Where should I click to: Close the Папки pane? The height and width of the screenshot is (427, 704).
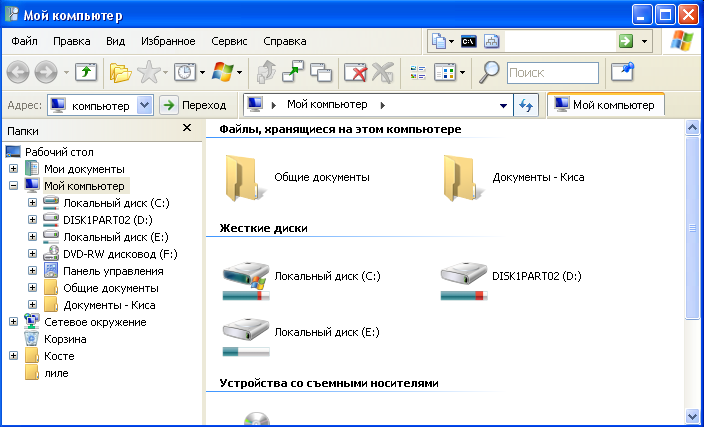click(187, 128)
